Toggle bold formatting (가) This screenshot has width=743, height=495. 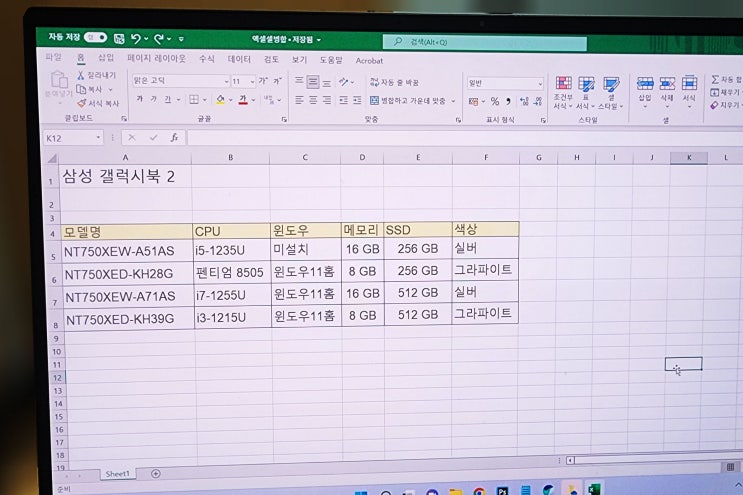(139, 99)
